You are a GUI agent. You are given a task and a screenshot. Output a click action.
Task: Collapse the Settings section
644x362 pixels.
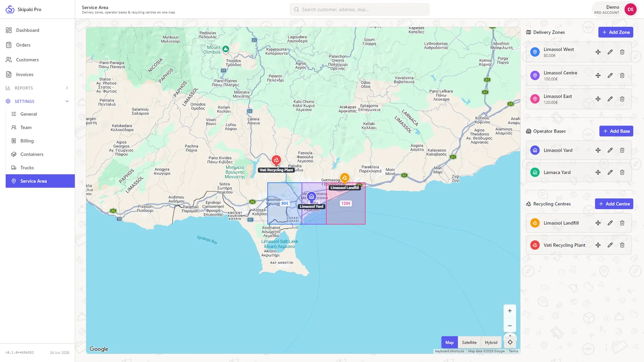[37, 101]
